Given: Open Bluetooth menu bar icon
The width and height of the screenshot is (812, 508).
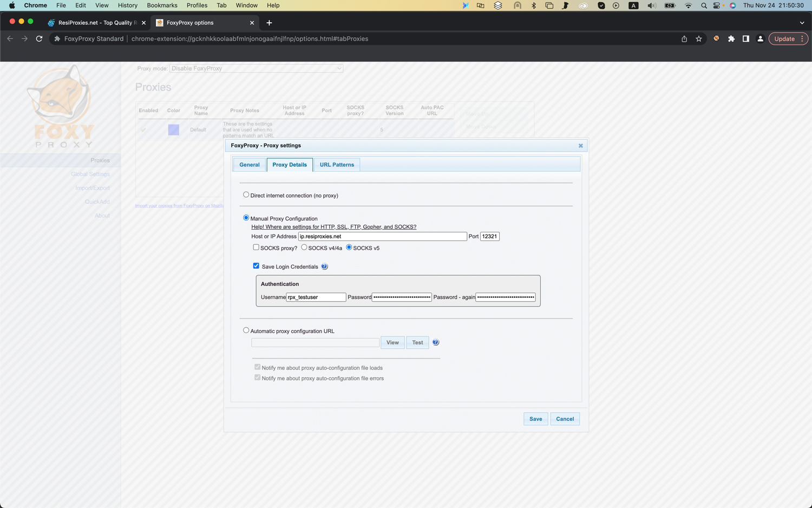Looking at the screenshot, I should 534,5.
